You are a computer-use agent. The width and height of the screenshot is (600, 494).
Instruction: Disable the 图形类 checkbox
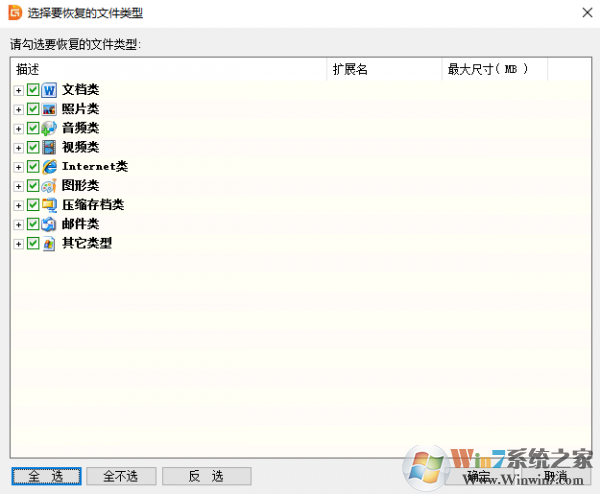[x=33, y=186]
